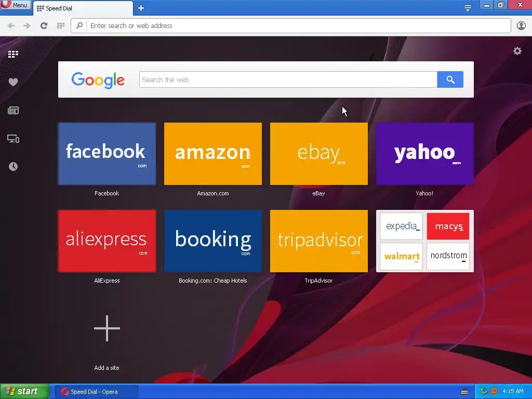The width and height of the screenshot is (532, 399).
Task: Click the Yahoo! label text
Action: (x=424, y=193)
